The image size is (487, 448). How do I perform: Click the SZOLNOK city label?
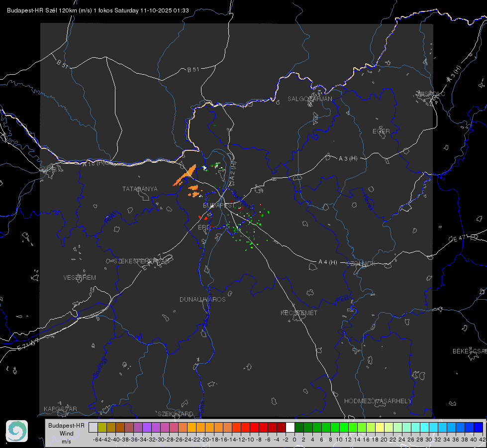361,264
